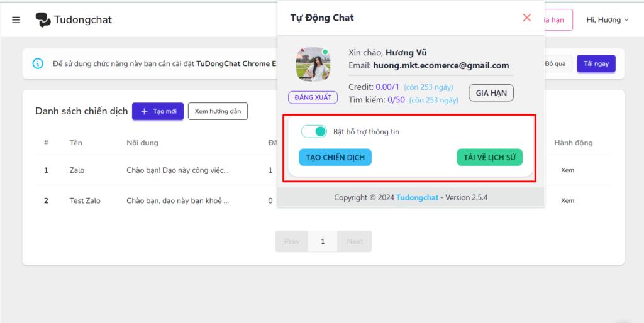Click 'Chào bạn! Dạo này công việc...' content
This screenshot has width=644, height=323.
177,170
